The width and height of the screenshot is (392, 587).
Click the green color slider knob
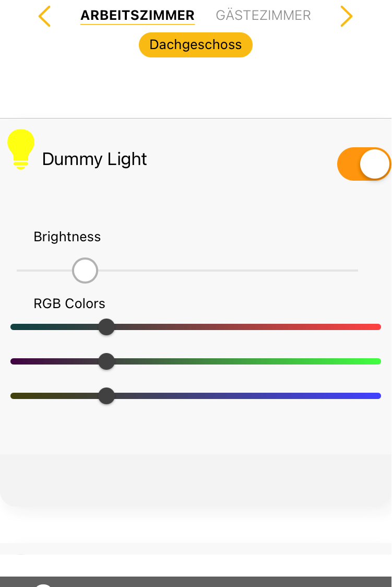pyautogui.click(x=106, y=361)
